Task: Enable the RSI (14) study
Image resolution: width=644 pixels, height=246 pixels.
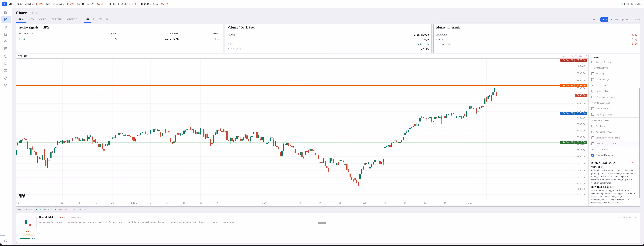Action: click(x=592, y=74)
